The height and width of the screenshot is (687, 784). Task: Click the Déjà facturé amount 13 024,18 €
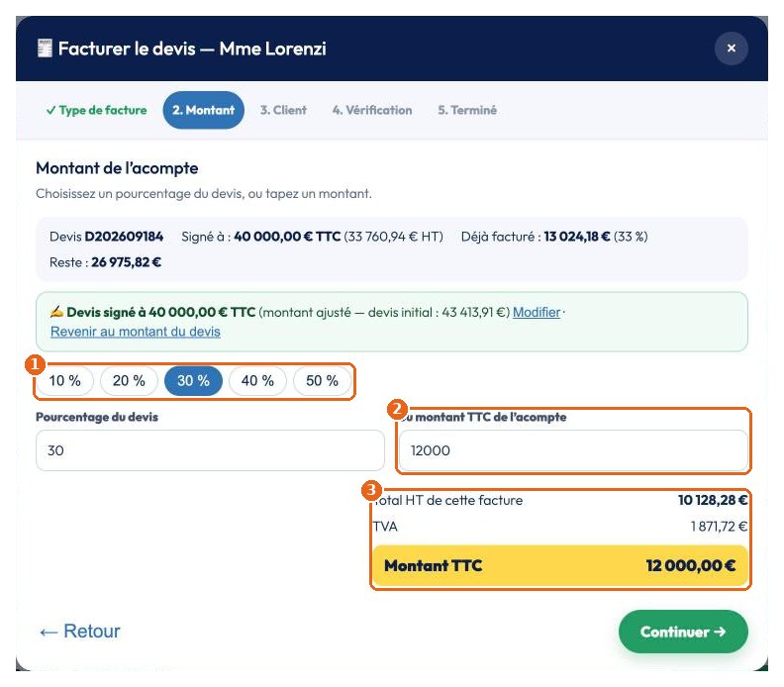tap(576, 237)
